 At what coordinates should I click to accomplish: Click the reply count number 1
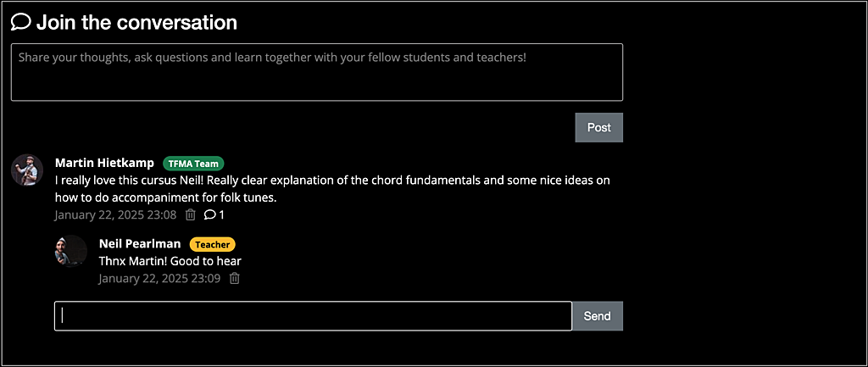coord(221,215)
